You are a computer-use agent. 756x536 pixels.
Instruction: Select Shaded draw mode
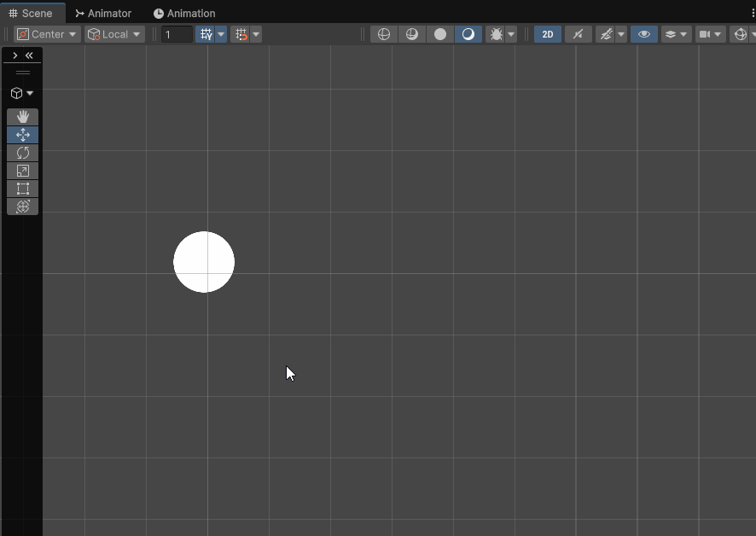click(468, 34)
